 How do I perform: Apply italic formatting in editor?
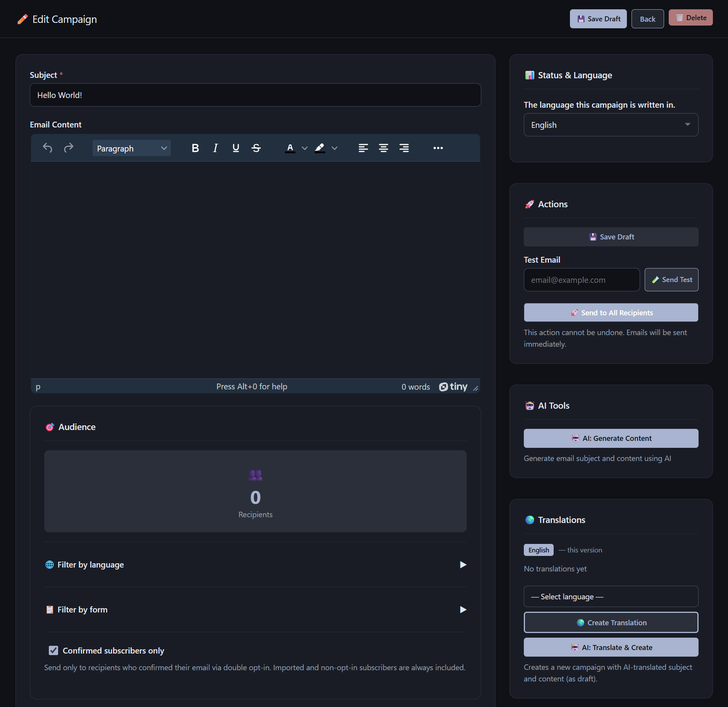pos(215,148)
